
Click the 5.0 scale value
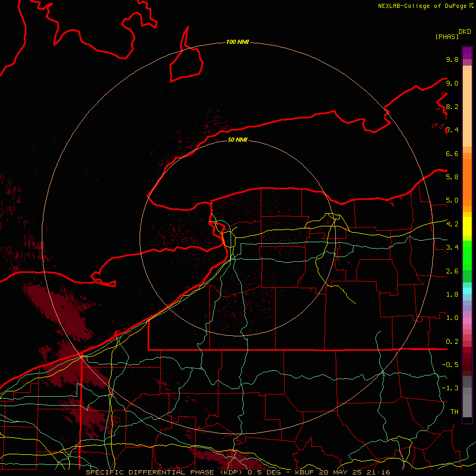(452, 200)
